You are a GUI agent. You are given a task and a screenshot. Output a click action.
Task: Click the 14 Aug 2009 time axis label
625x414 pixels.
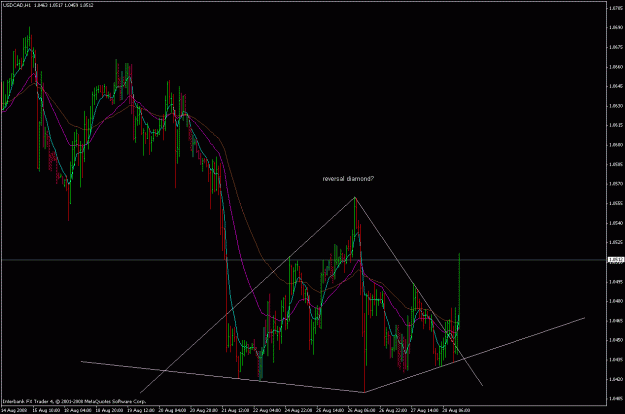tap(14, 410)
